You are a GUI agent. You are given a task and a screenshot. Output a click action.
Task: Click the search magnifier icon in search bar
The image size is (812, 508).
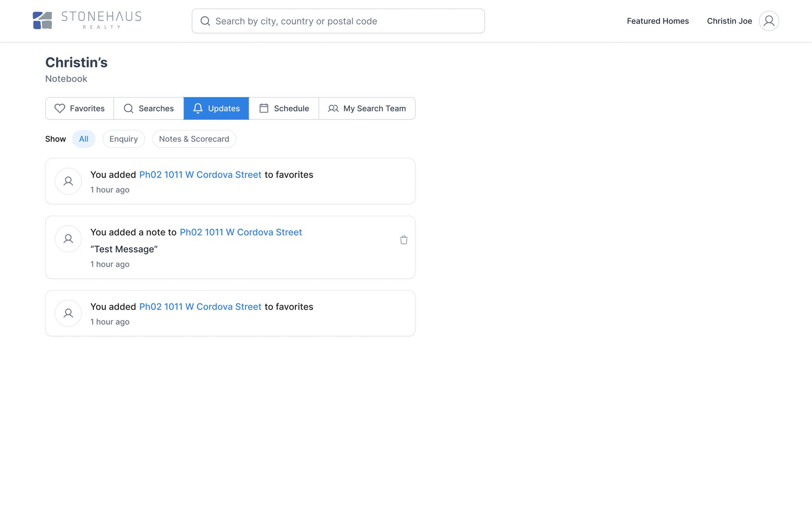pos(205,21)
